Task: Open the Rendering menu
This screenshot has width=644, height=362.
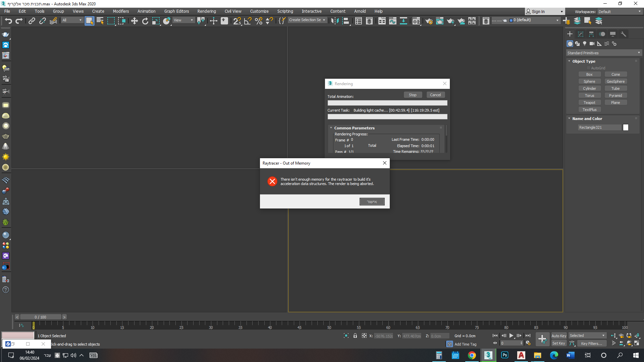Action: pos(206,11)
